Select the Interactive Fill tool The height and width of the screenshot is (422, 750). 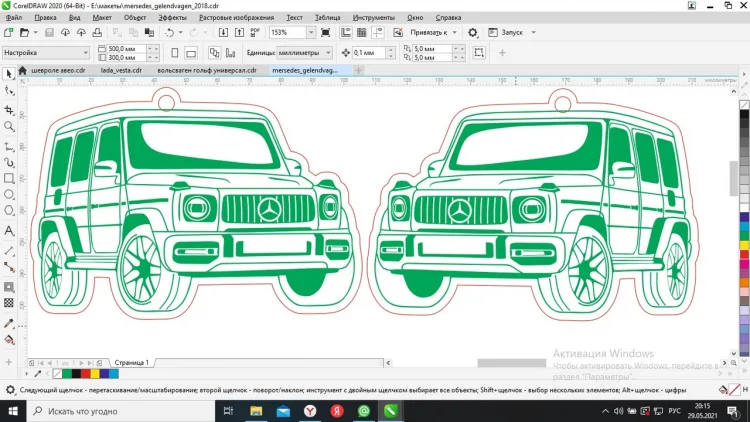point(9,340)
